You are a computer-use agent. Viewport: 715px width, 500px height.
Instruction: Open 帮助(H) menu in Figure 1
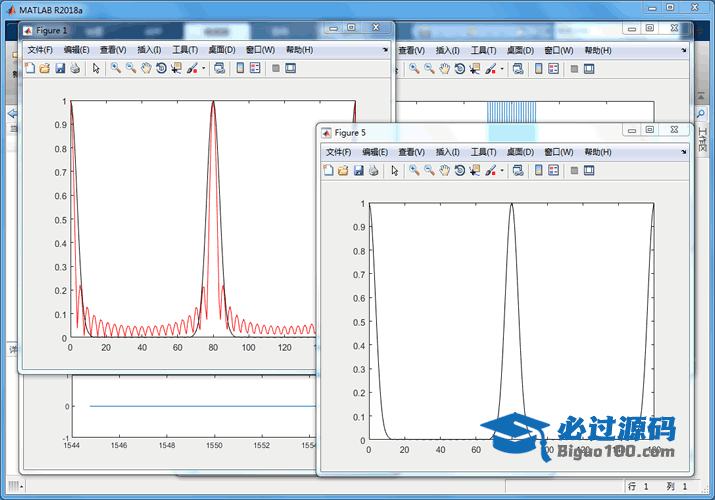click(x=300, y=50)
